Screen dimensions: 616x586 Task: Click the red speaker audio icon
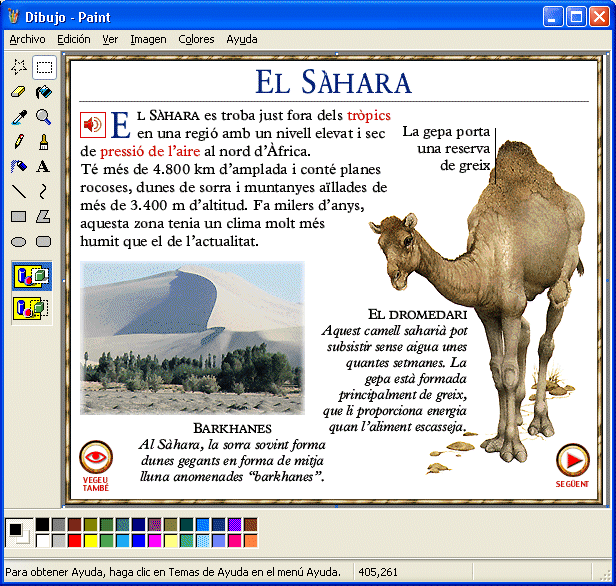click(x=93, y=125)
